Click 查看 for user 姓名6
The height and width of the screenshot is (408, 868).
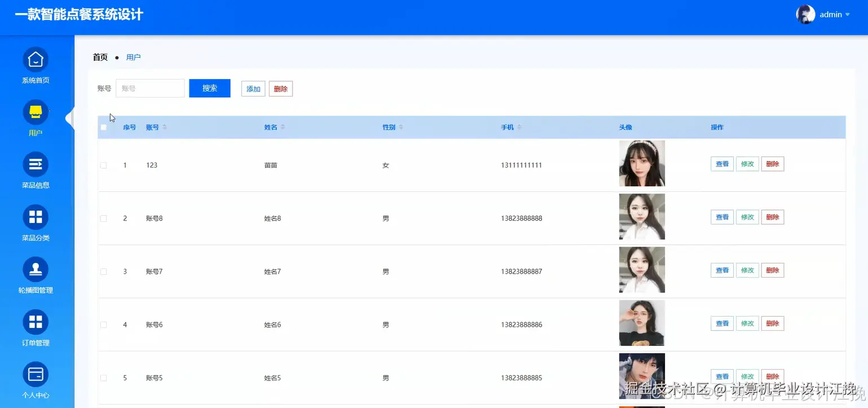coord(722,323)
